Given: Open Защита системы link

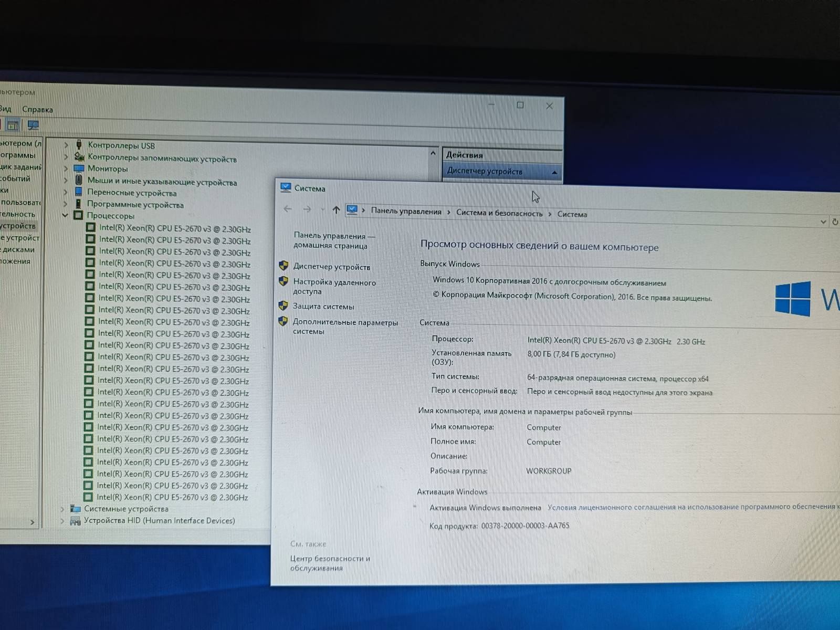Looking at the screenshot, I should tap(323, 306).
